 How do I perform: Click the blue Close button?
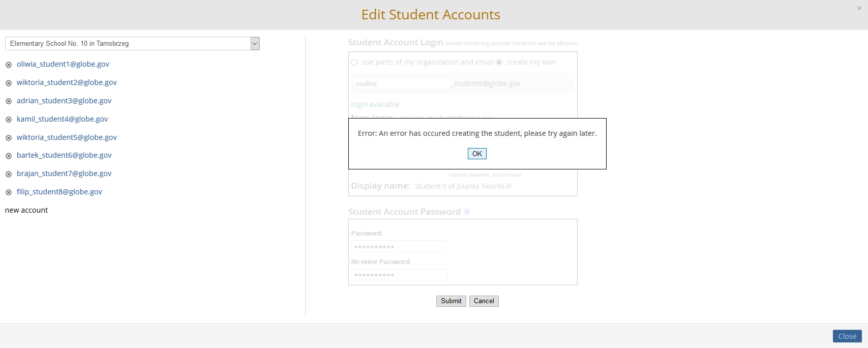[x=847, y=336]
